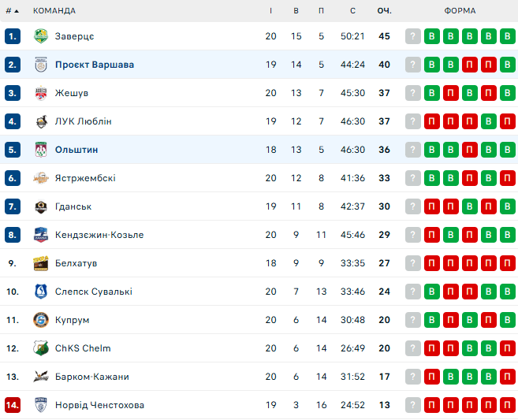Viewport: 518px width, 420px height.
Task: Open the Ястржембскі team link
Action: point(85,178)
